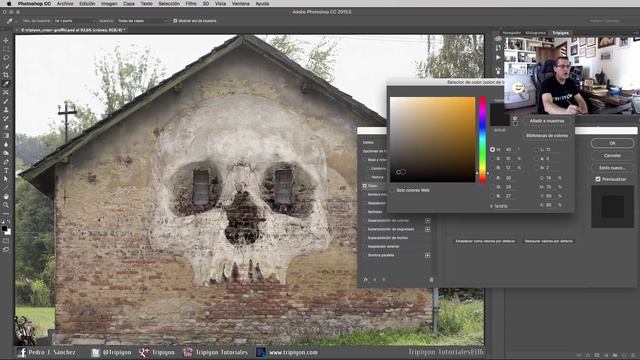Image resolution: width=640 pixels, height=360 pixels.
Task: Enable Superposición de degradado effect checkbox
Action: pos(364,229)
